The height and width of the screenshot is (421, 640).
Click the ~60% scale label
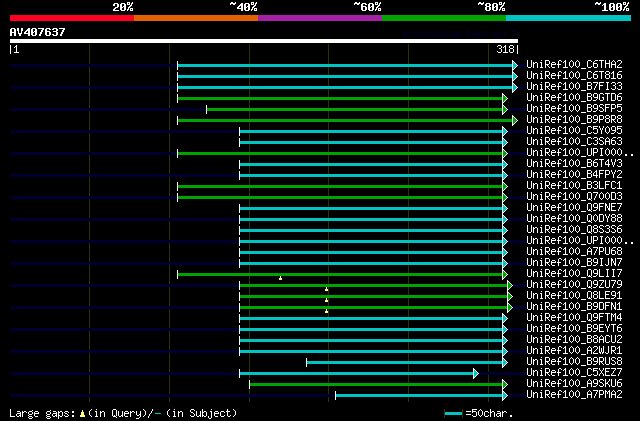(x=367, y=7)
